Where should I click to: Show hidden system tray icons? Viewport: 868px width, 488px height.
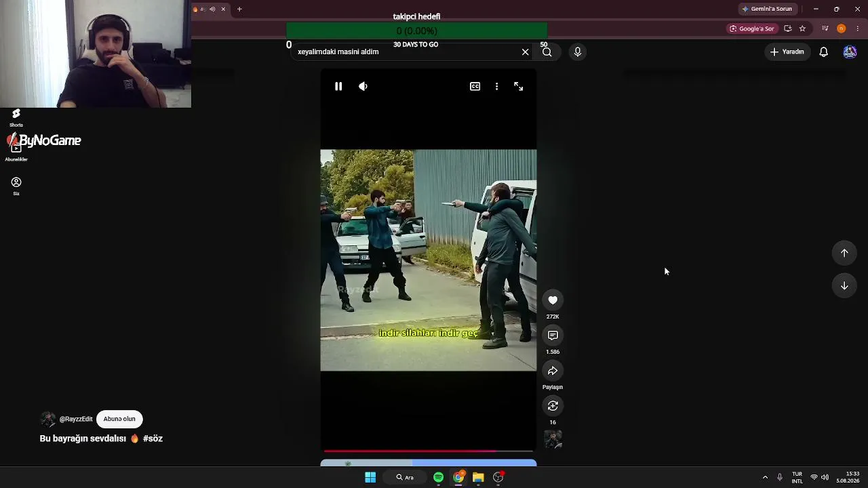(x=765, y=477)
